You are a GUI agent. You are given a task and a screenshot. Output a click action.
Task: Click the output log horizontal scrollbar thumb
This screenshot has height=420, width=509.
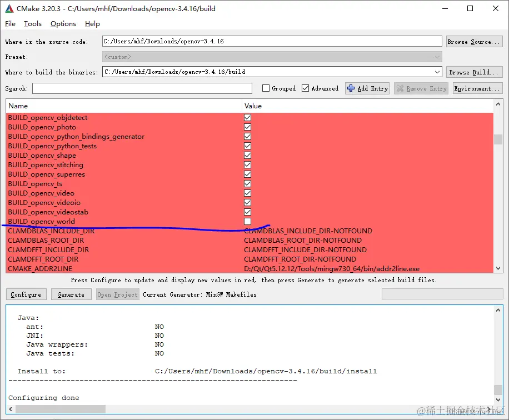(61, 409)
